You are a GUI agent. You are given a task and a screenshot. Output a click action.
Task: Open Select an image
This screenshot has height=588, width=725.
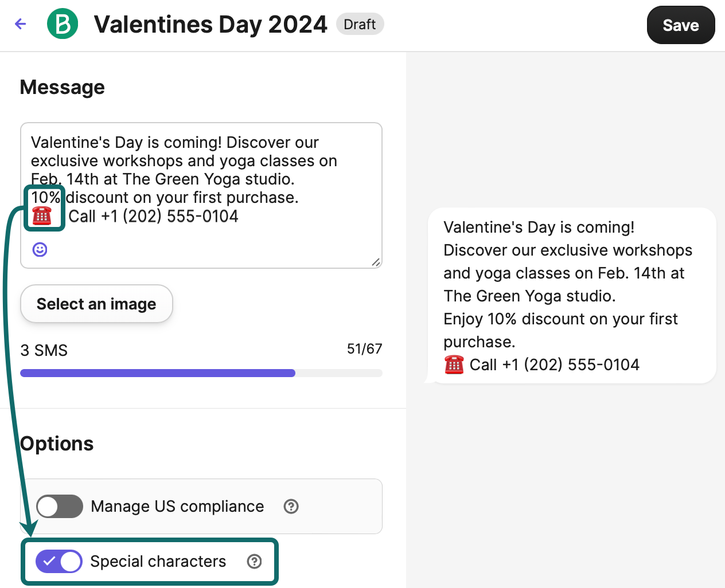tap(96, 304)
